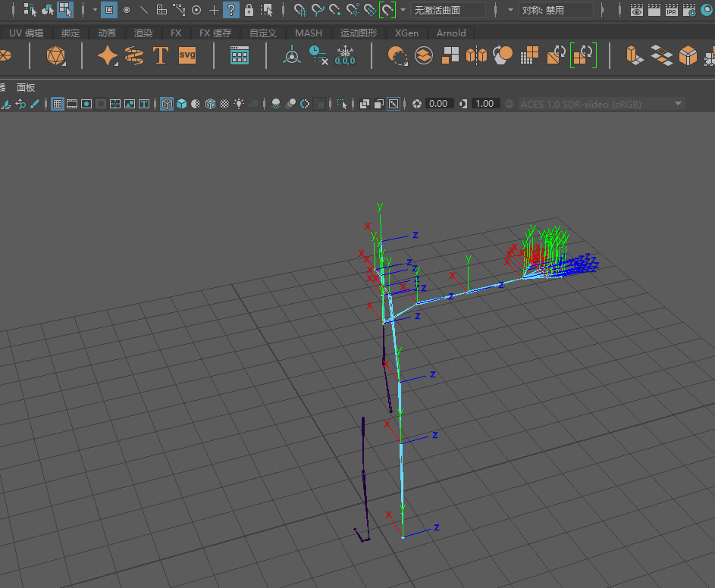Image resolution: width=715 pixels, height=588 pixels.
Task: Lock the current selection padlock
Action: [x=249, y=10]
